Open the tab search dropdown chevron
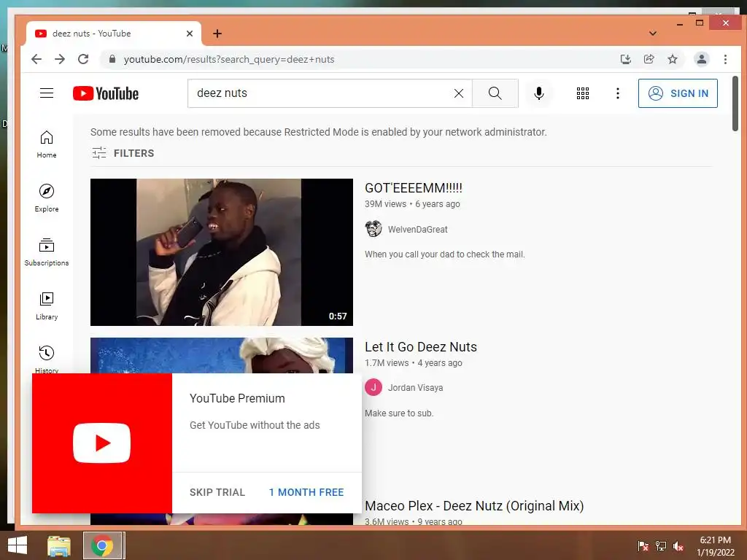 pos(653,34)
